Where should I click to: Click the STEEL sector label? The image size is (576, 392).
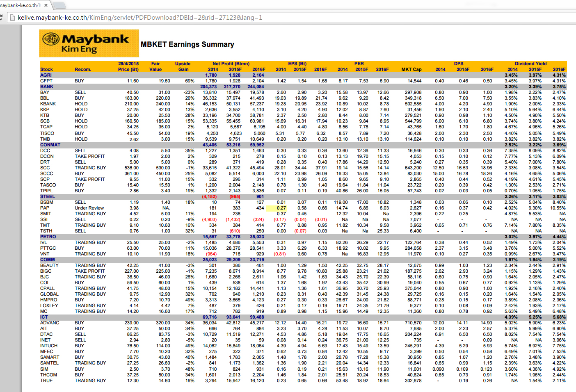pyautogui.click(x=47, y=196)
